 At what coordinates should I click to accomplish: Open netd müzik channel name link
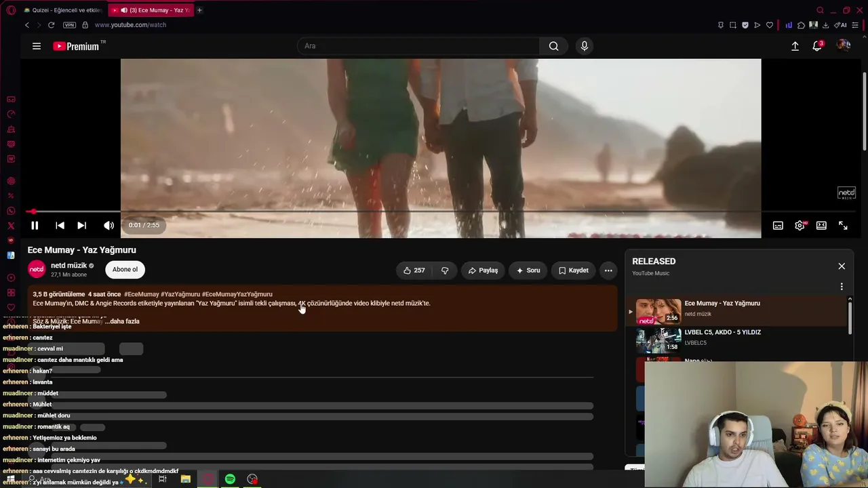click(x=68, y=266)
